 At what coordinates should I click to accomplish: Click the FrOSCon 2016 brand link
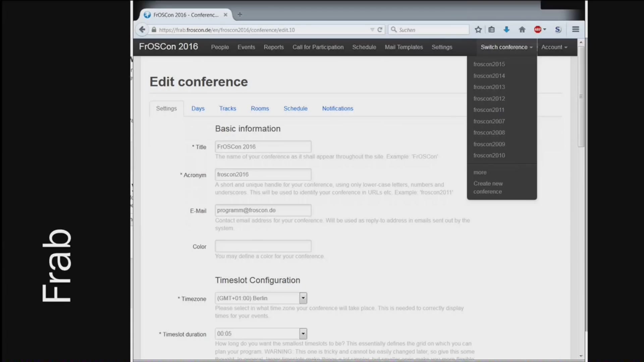168,47
